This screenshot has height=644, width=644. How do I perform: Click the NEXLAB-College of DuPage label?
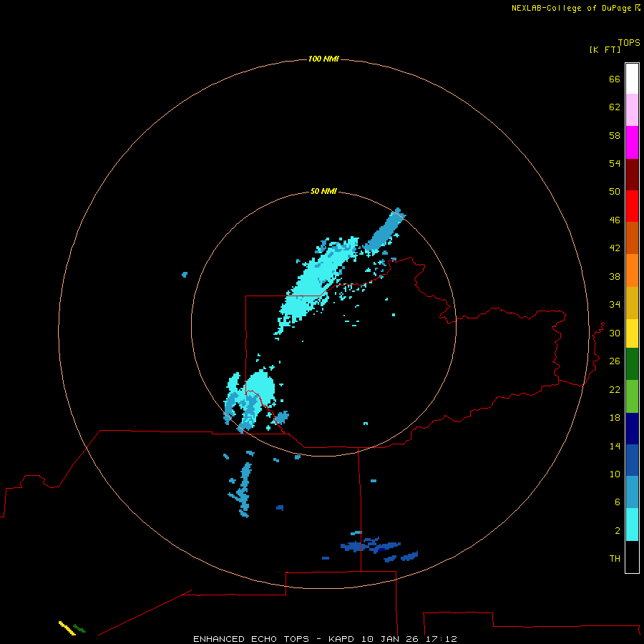(571, 8)
